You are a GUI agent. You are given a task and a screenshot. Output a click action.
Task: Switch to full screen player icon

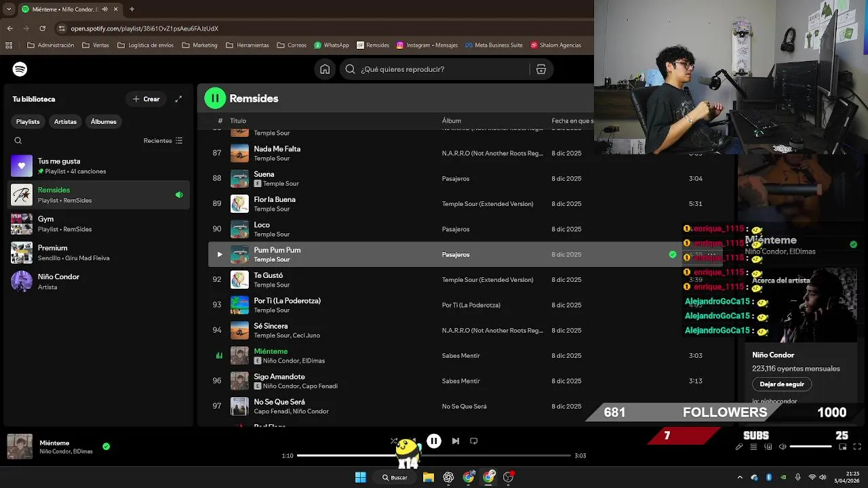click(x=857, y=447)
